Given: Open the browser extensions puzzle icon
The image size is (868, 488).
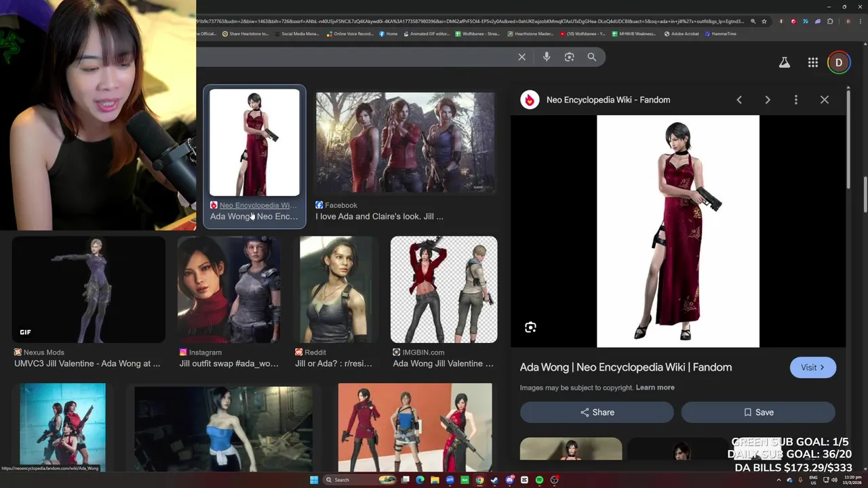Looking at the screenshot, I should coord(830,21).
